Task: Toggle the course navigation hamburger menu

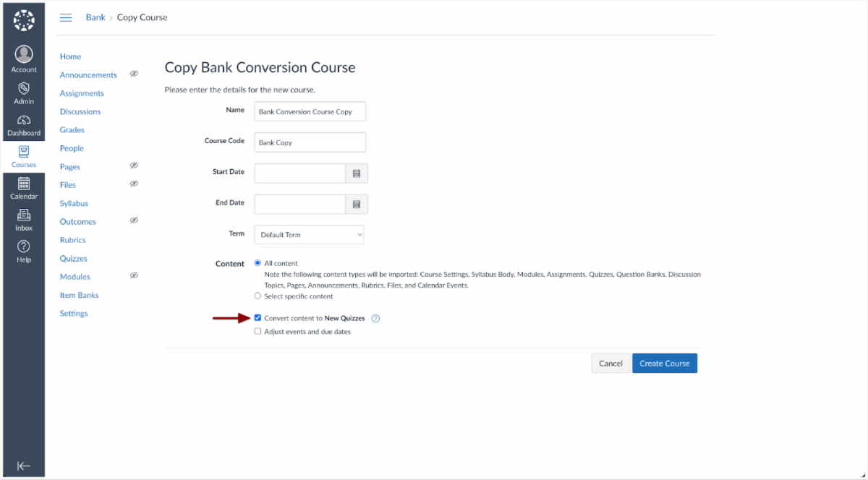Action: 66,17
